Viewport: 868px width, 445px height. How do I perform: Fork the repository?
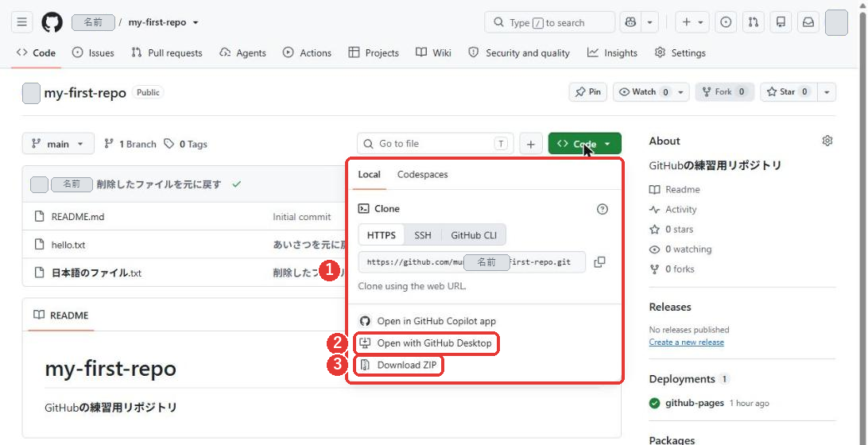pyautogui.click(x=724, y=92)
